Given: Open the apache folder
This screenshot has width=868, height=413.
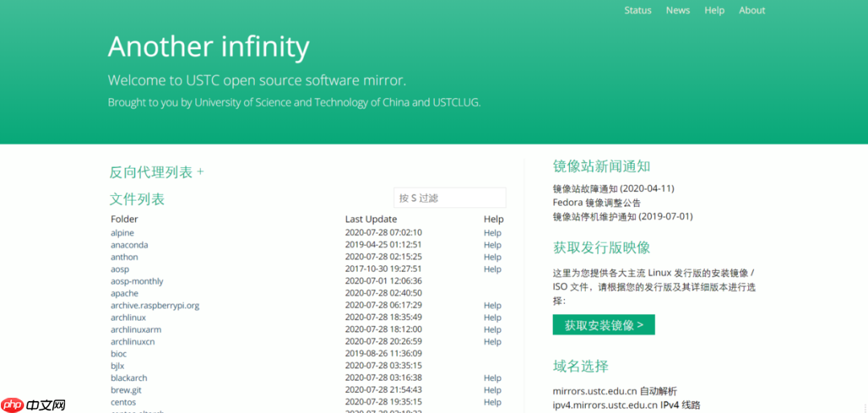Looking at the screenshot, I should point(124,293).
